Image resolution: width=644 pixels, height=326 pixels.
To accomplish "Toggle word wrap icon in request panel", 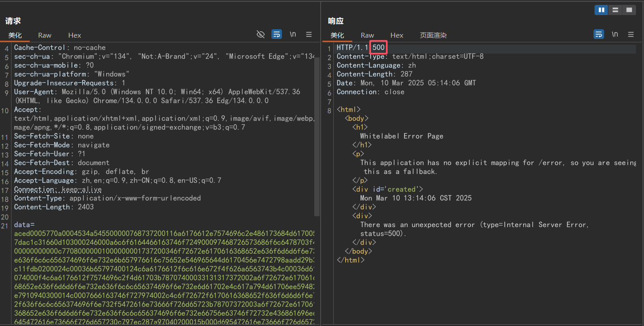I will click(x=277, y=34).
